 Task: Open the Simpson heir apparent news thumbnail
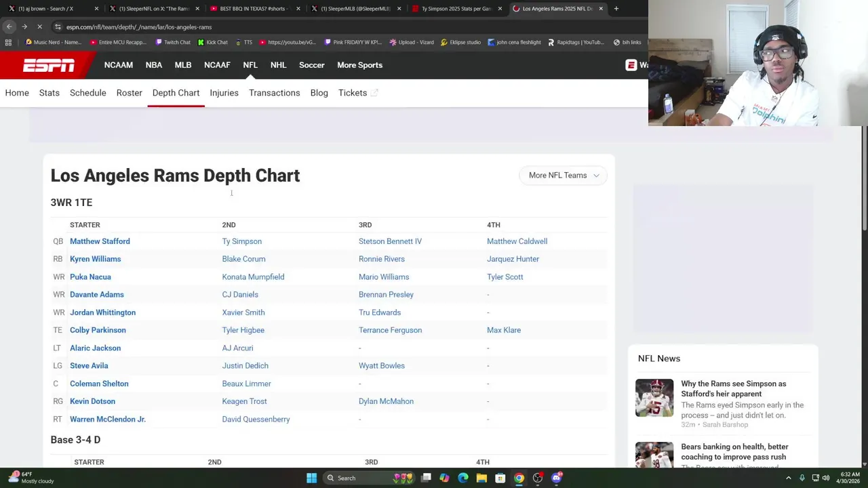(x=654, y=397)
